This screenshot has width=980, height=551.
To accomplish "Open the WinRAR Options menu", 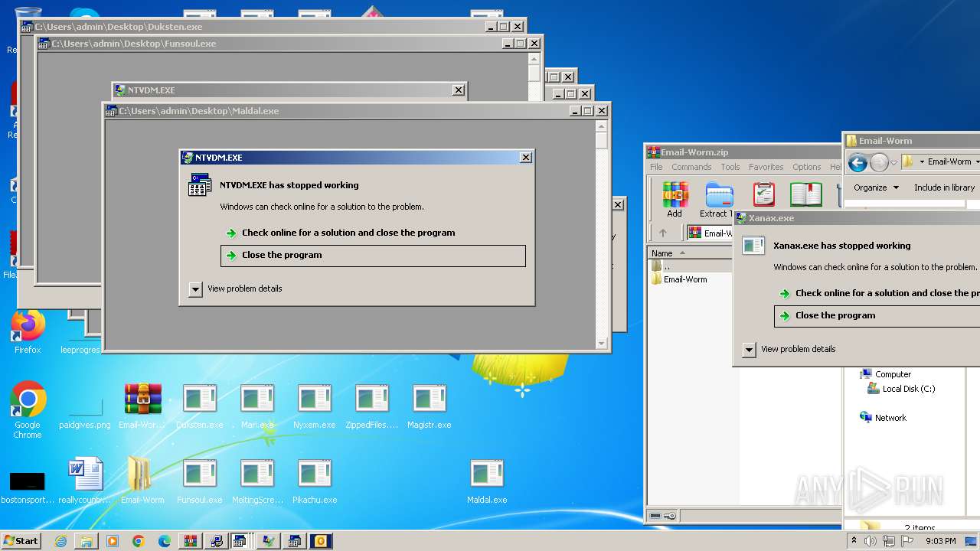I will (806, 167).
